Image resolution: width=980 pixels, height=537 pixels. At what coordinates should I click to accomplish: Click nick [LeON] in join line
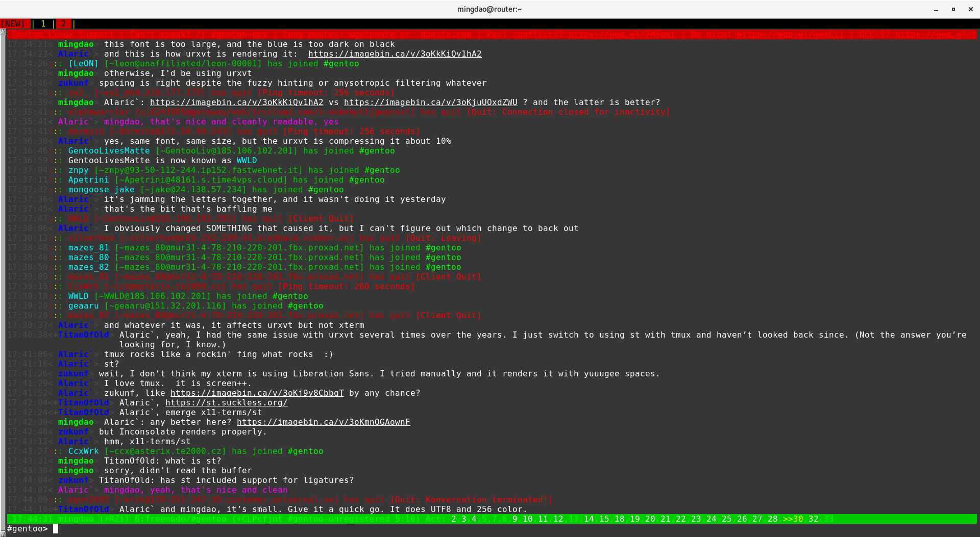click(84, 64)
